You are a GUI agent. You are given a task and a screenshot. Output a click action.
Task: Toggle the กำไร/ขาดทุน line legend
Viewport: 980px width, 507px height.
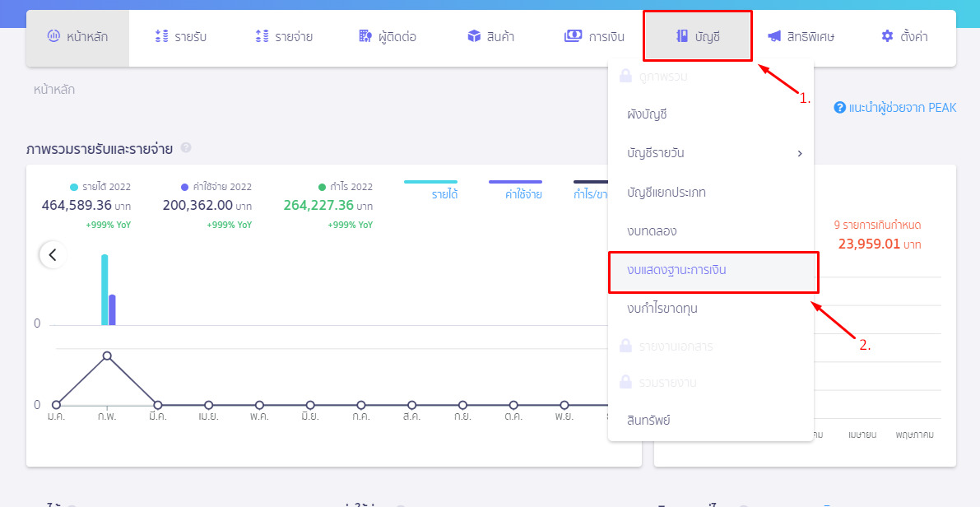point(591,190)
